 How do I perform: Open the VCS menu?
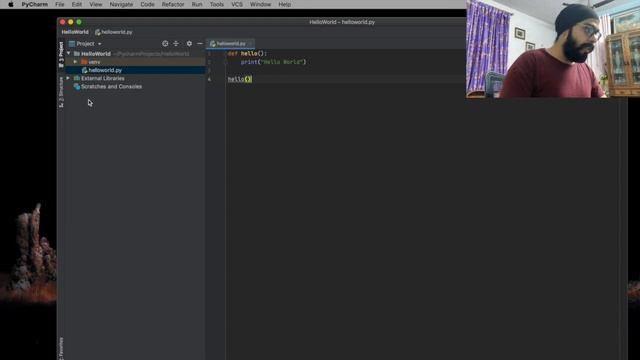coord(237,4)
